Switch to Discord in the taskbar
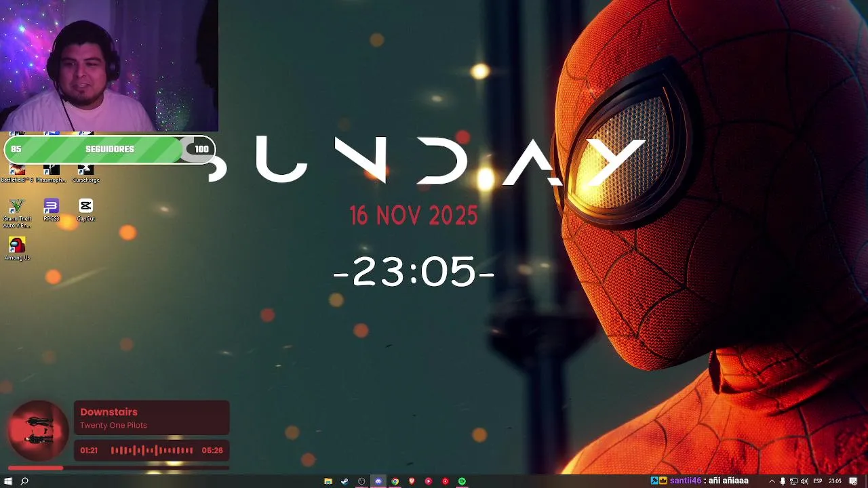868x488 pixels. pos(378,481)
